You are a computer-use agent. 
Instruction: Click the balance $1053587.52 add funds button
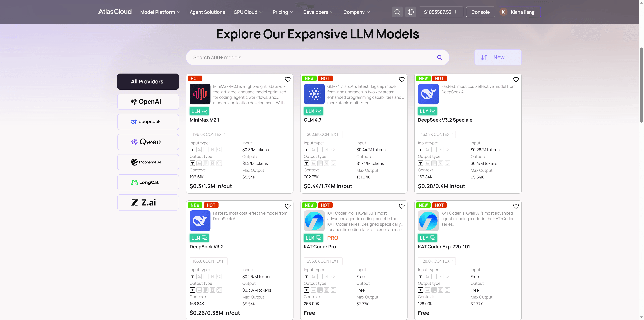pos(441,12)
